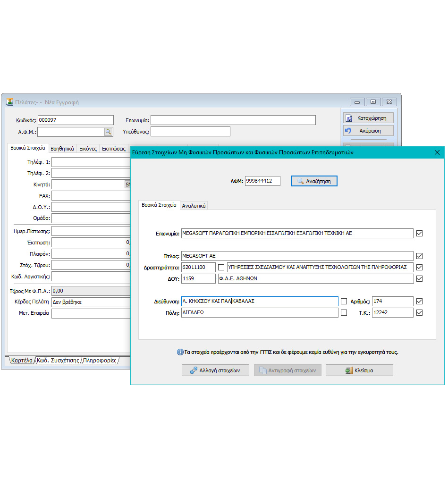This screenshot has height=478, width=448.
Task: Toggle the checkbox on the ΔΟΥ row
Action: click(x=419, y=278)
